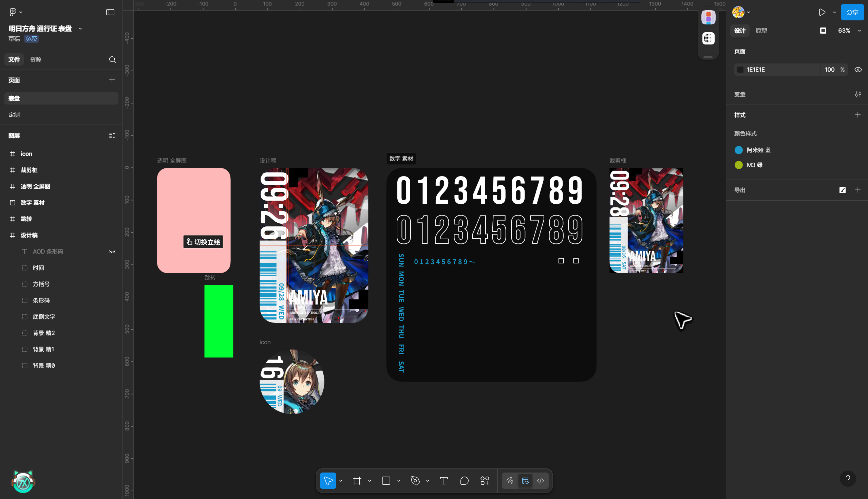
Task: Open the Actions components tool
Action: [x=485, y=481]
